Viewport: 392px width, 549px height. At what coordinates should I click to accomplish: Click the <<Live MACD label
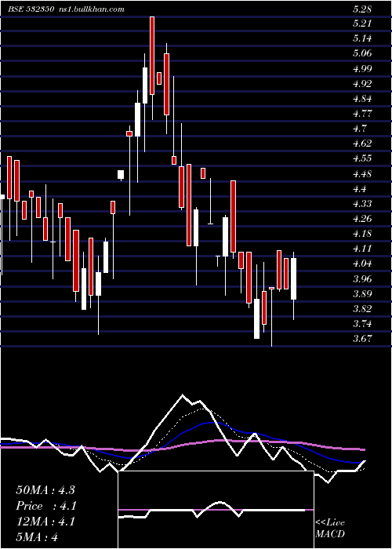point(330,529)
